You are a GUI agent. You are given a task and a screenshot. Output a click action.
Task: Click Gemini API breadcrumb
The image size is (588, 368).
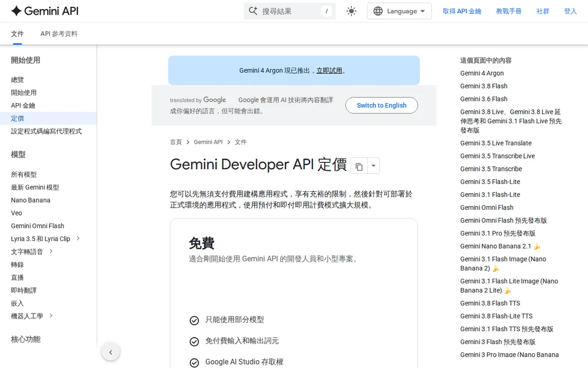pos(208,142)
